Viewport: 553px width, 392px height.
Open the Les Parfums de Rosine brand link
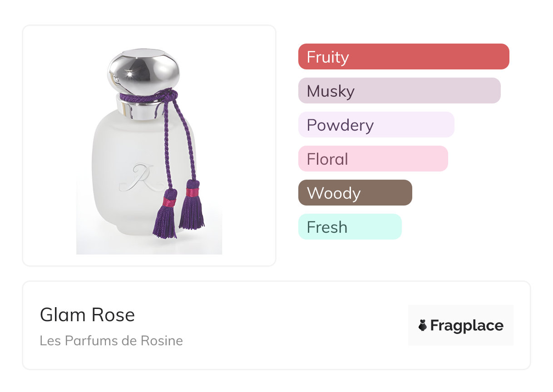(111, 341)
